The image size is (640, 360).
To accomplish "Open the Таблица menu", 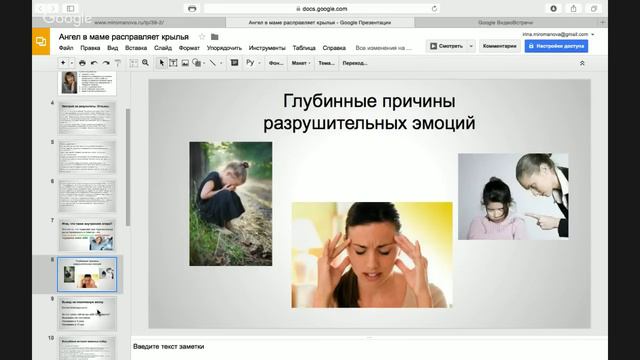I will click(304, 48).
